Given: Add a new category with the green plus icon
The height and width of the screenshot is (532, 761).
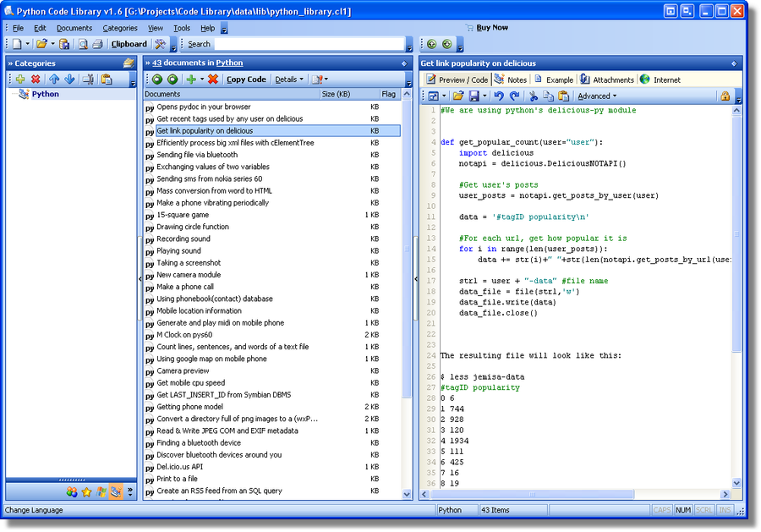Looking at the screenshot, I should pyautogui.click(x=19, y=80).
